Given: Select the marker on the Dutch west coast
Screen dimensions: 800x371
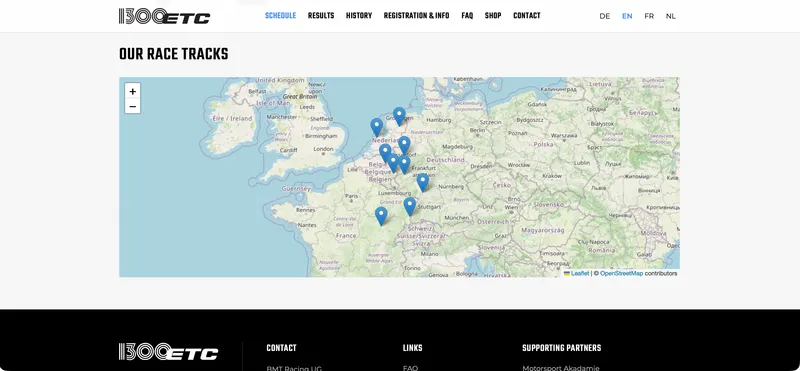Looking at the screenshot, I should [377, 128].
